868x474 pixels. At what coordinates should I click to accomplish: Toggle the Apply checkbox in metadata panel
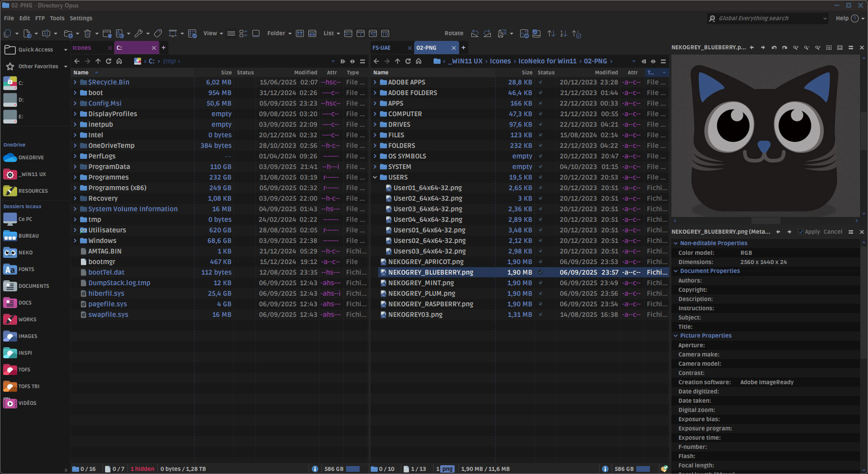click(x=801, y=232)
